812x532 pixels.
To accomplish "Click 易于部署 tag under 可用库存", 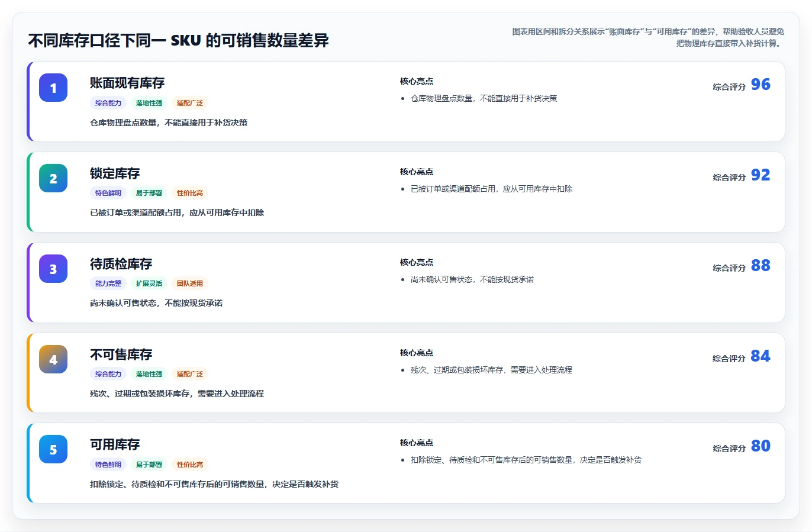I will pyautogui.click(x=149, y=465).
